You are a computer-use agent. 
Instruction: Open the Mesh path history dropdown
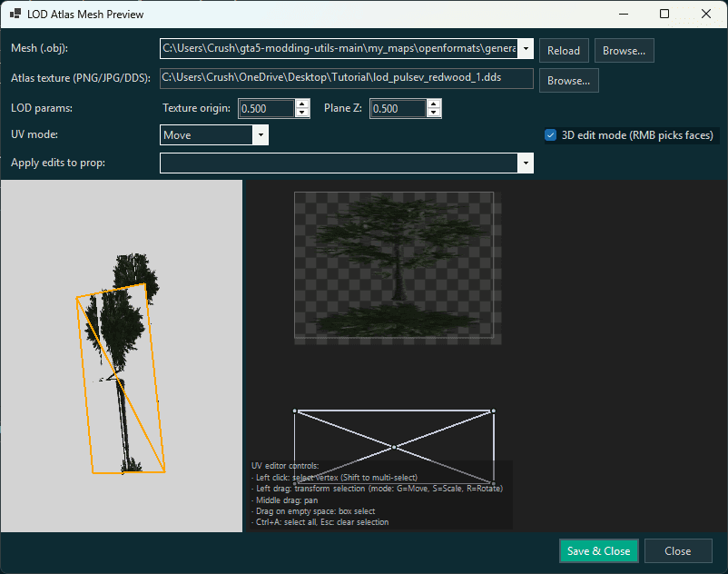click(x=525, y=50)
